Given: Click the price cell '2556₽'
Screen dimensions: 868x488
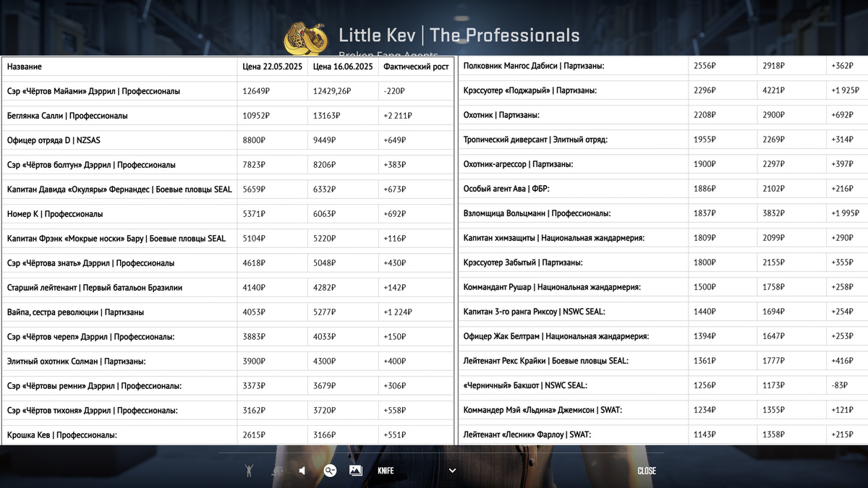Looking at the screenshot, I should [x=705, y=66].
